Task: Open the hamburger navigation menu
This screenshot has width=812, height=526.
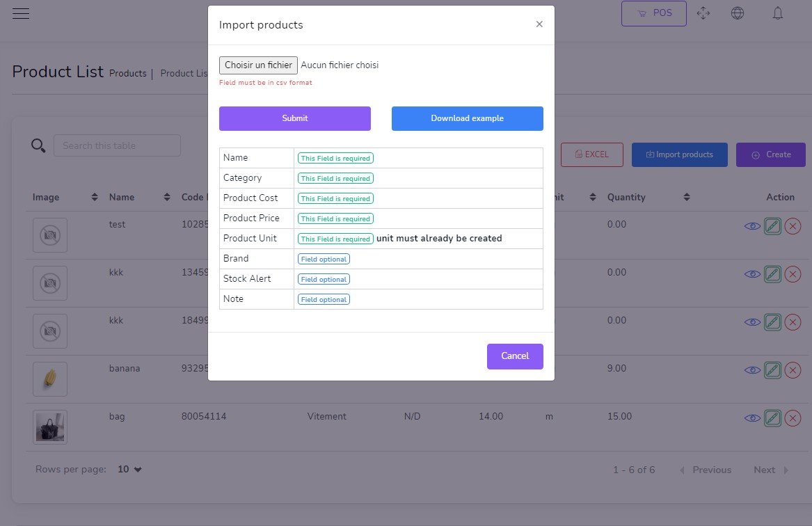Action: tap(21, 13)
